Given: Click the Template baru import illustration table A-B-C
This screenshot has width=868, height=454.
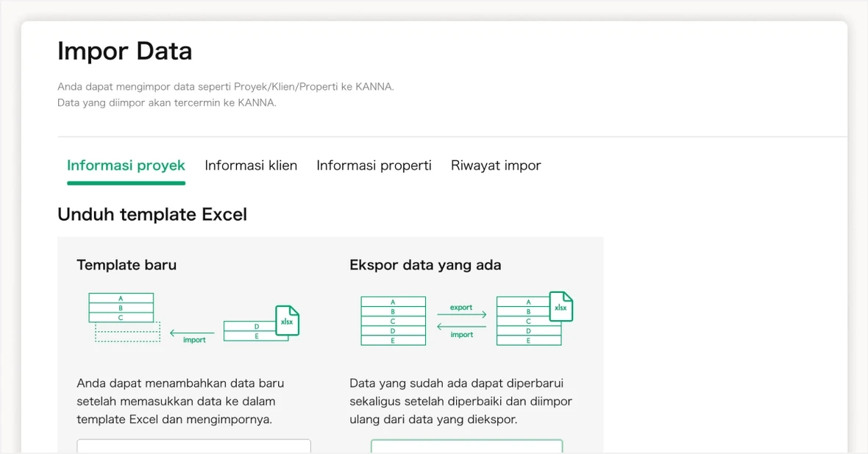Looking at the screenshot, I should click(121, 308).
